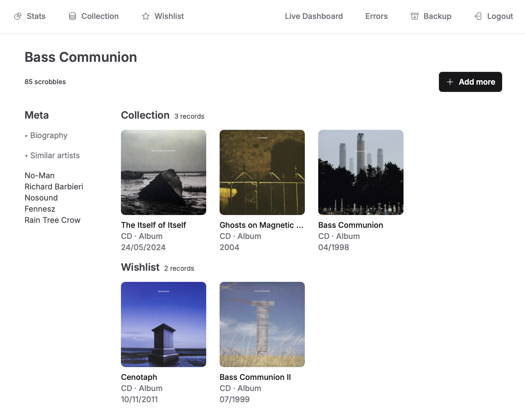Viewport: 525px width, 420px height.
Task: Click the date 24/05/2024
Action: click(143, 247)
